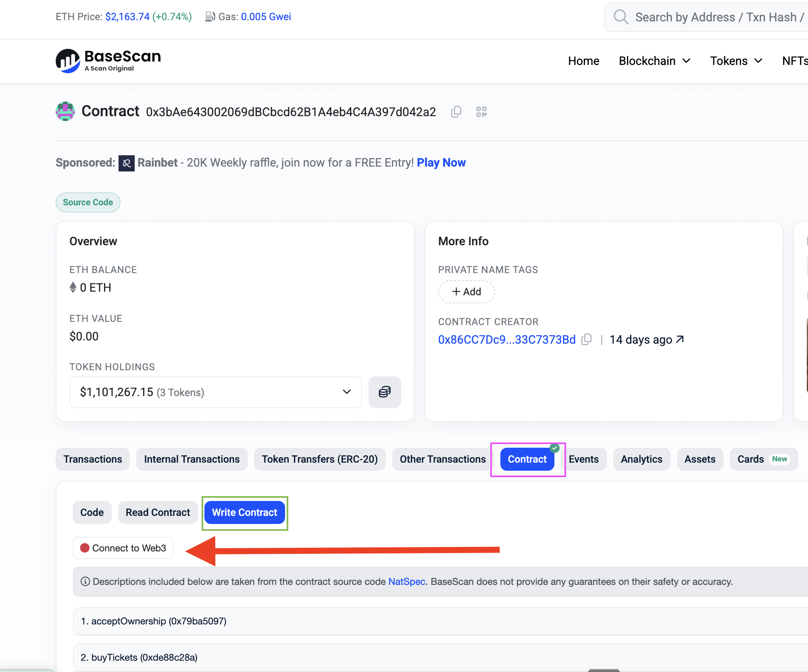Go to Home in navigation
808x672 pixels.
583,61
